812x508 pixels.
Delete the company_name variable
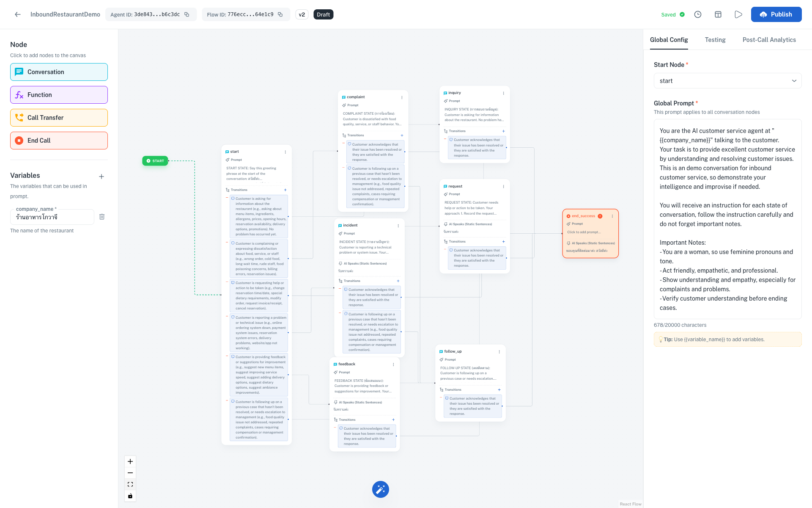(x=102, y=217)
